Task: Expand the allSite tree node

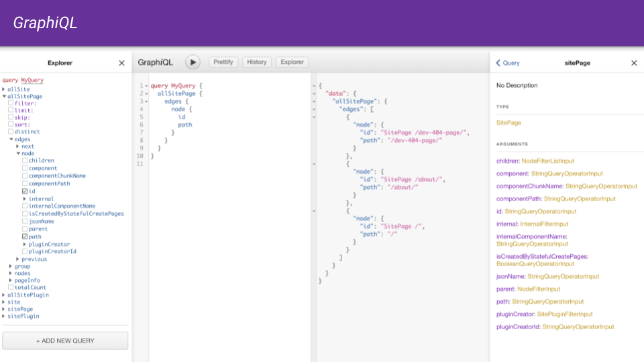Action: point(4,89)
